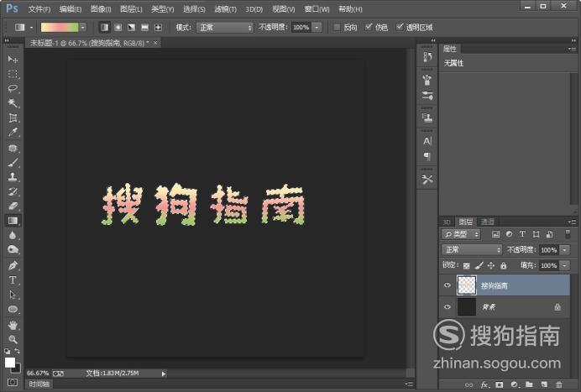Open the 文件 menu
Image resolution: width=581 pixels, height=392 pixels.
pos(39,9)
